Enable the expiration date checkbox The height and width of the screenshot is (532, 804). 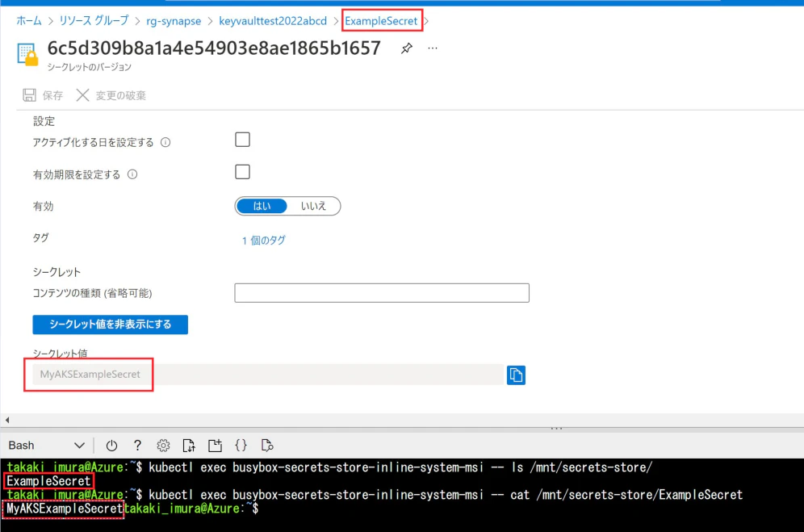pos(242,172)
